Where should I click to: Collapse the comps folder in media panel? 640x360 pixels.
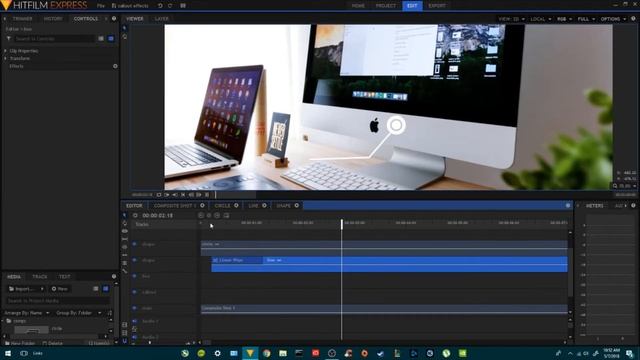pyautogui.click(x=3, y=321)
